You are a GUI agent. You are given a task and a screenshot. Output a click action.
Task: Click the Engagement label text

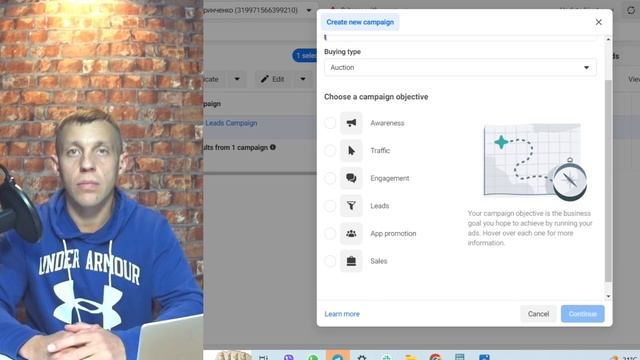click(x=389, y=178)
